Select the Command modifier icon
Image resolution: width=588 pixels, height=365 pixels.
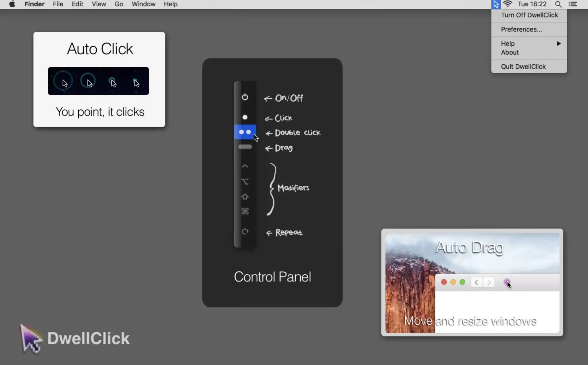[245, 211]
